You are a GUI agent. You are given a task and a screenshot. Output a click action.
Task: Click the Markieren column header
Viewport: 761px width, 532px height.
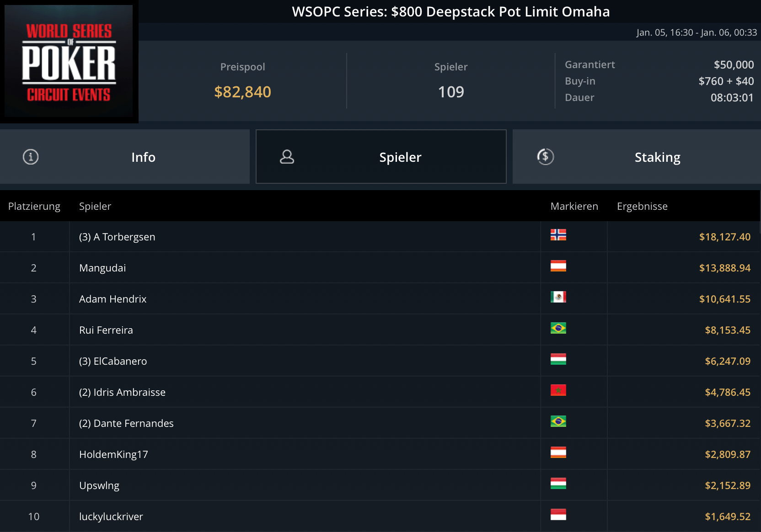[x=574, y=206]
